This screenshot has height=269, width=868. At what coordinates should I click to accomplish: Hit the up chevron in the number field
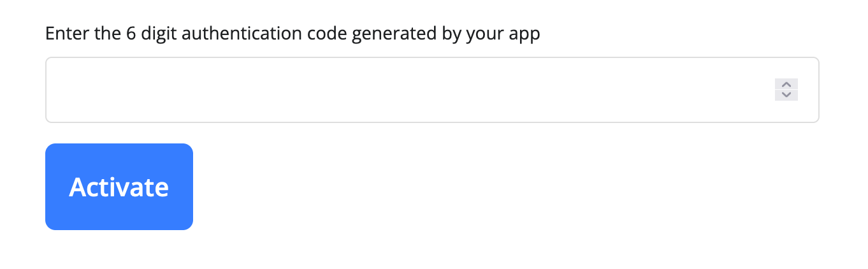[x=786, y=84]
